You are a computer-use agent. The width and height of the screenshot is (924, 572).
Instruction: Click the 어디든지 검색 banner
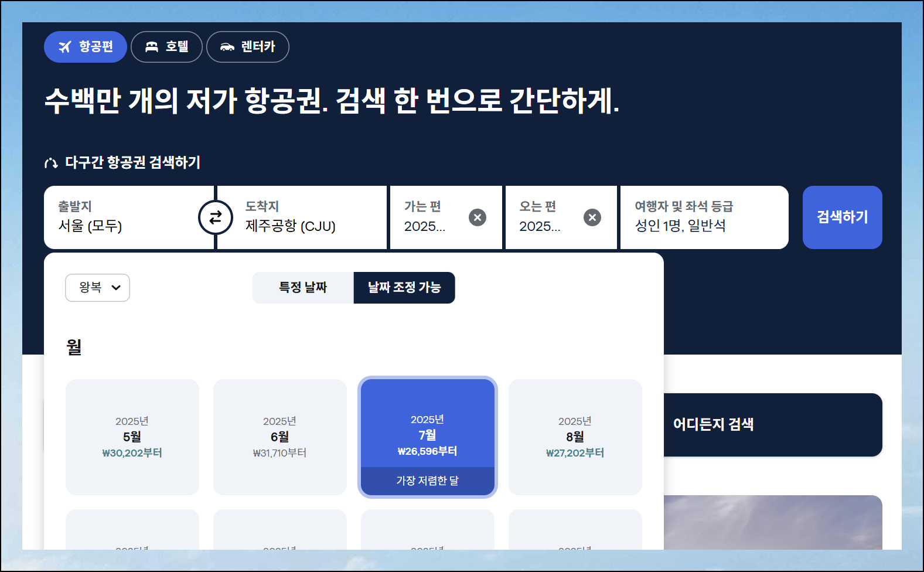(x=773, y=425)
